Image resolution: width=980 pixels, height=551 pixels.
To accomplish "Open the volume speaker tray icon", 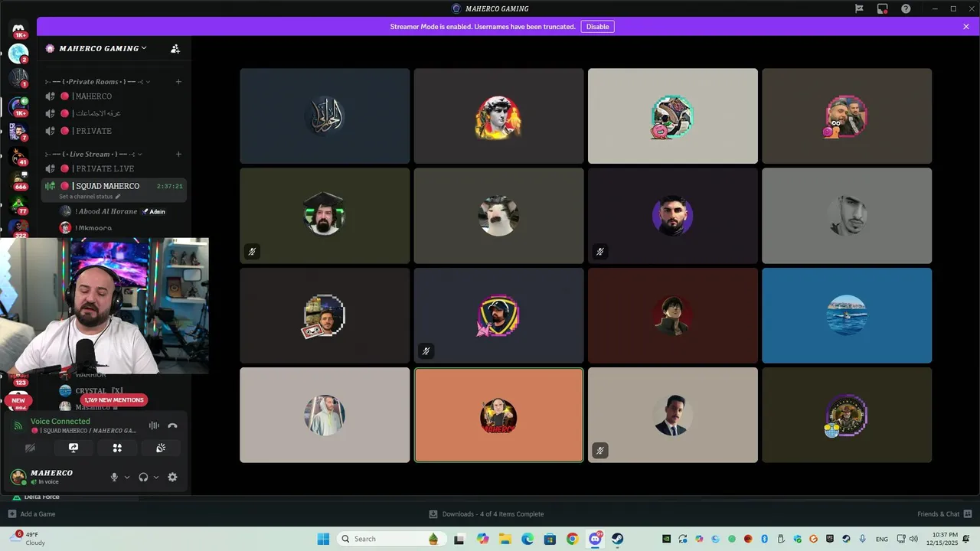I will [913, 539].
